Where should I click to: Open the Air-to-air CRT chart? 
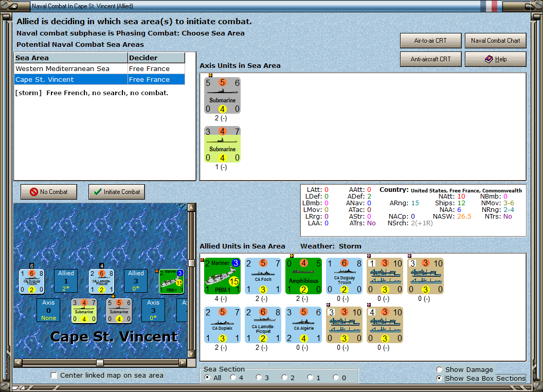[x=430, y=41]
